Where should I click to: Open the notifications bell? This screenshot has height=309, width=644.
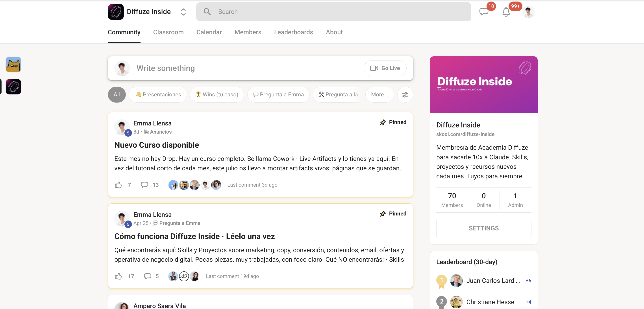[x=506, y=12]
